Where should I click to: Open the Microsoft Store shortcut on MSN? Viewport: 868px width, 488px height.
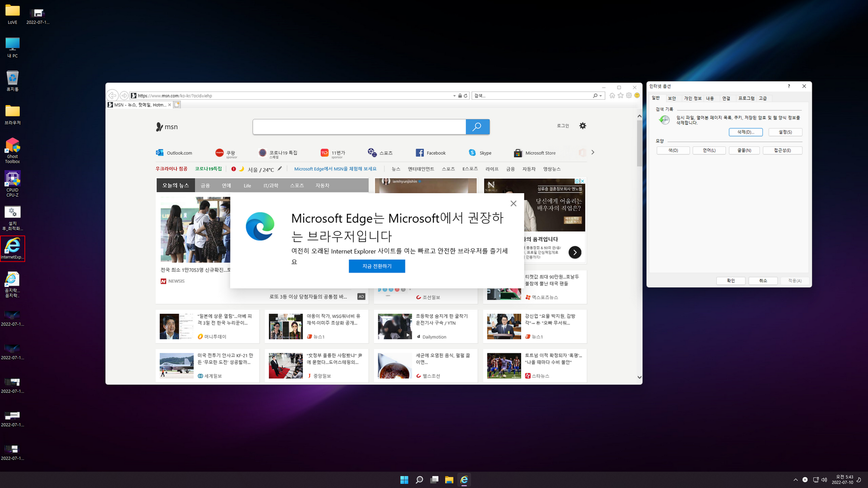[535, 153]
